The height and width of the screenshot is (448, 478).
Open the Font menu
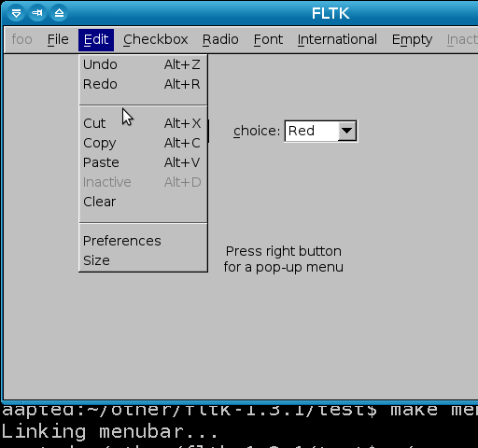pos(268,40)
